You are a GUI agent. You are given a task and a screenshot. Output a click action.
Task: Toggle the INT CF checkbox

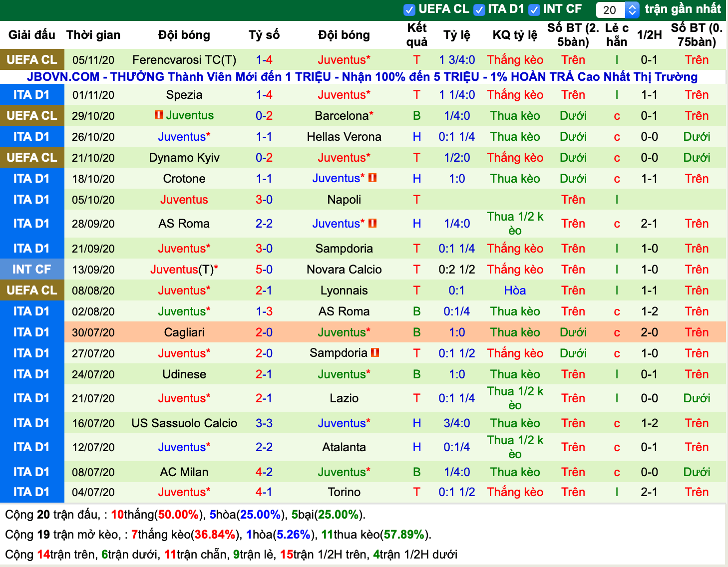click(534, 9)
